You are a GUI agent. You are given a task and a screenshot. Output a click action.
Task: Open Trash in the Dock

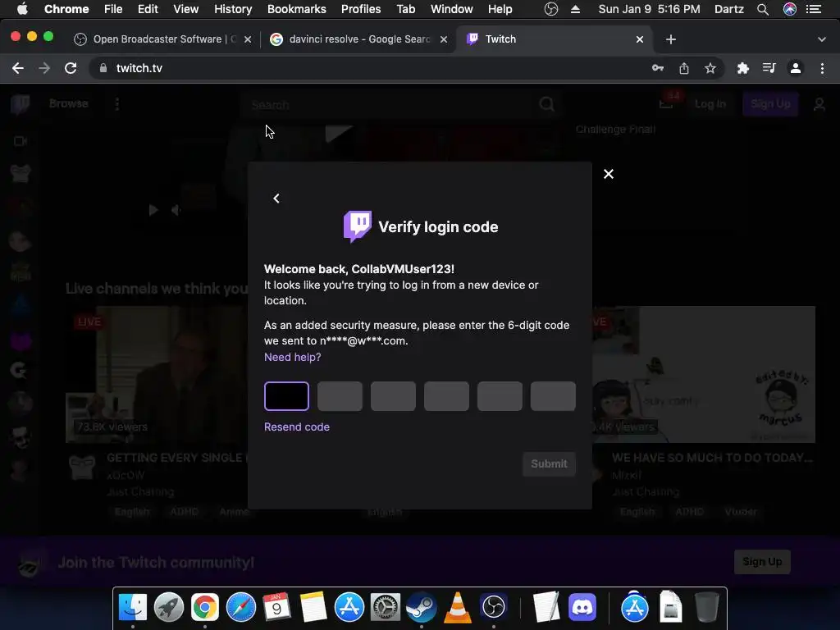point(706,608)
